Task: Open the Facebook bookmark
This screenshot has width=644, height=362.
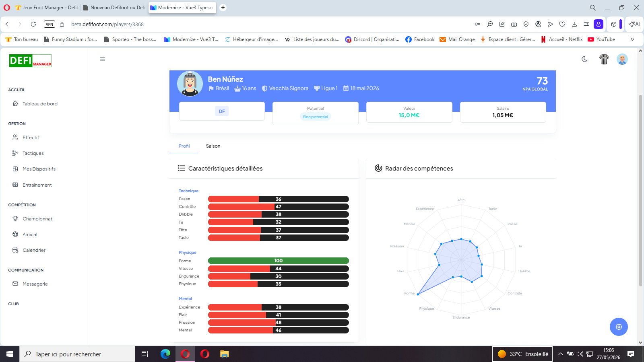Action: pyautogui.click(x=420, y=39)
